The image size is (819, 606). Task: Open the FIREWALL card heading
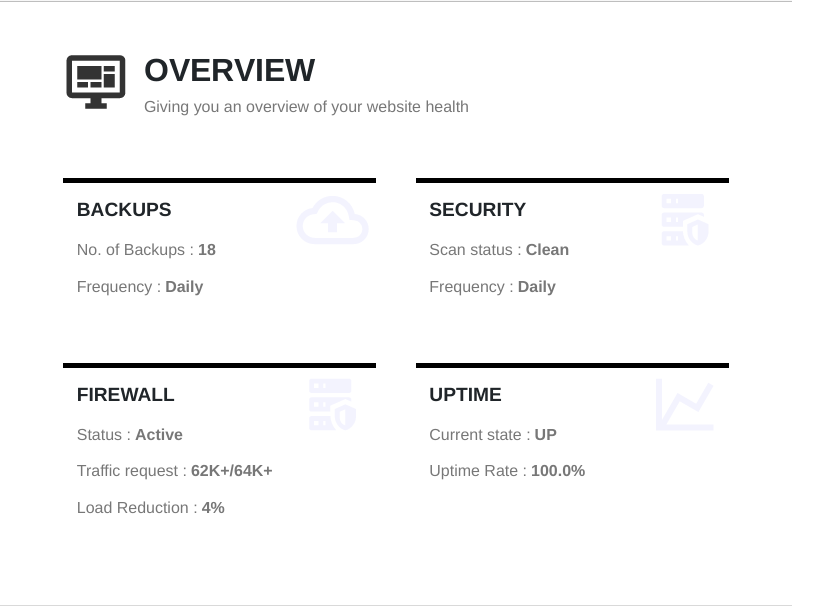[x=125, y=395]
